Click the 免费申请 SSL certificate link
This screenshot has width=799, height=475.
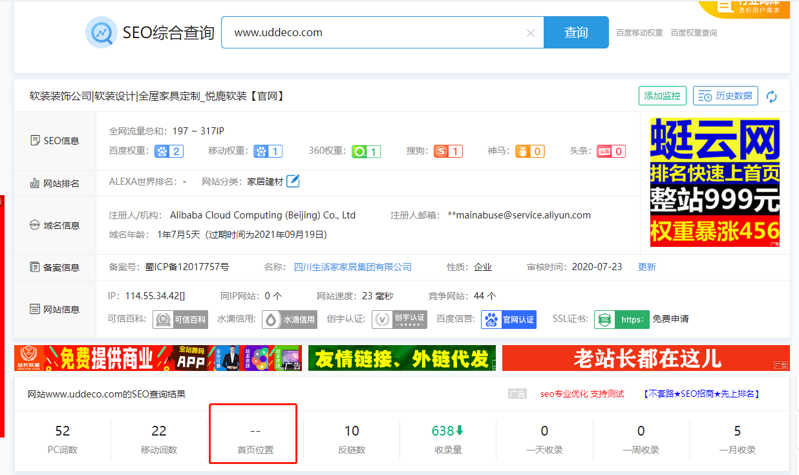pos(669,319)
